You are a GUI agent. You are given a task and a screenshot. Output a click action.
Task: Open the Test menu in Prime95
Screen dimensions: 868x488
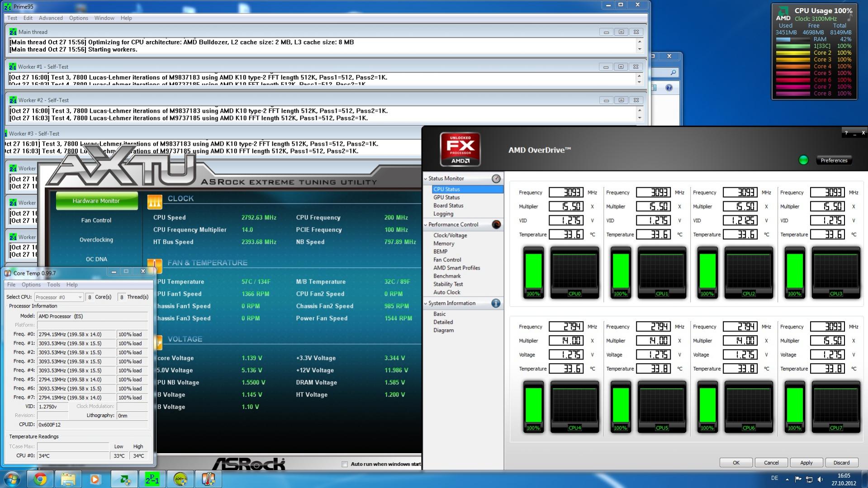12,18
